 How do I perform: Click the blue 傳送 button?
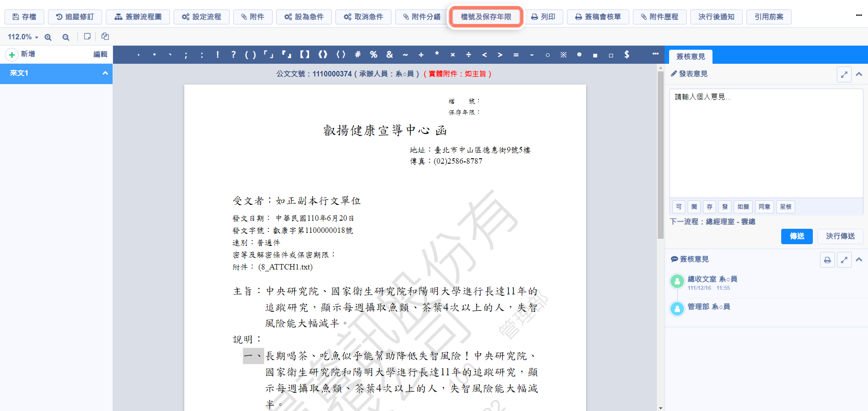point(797,236)
